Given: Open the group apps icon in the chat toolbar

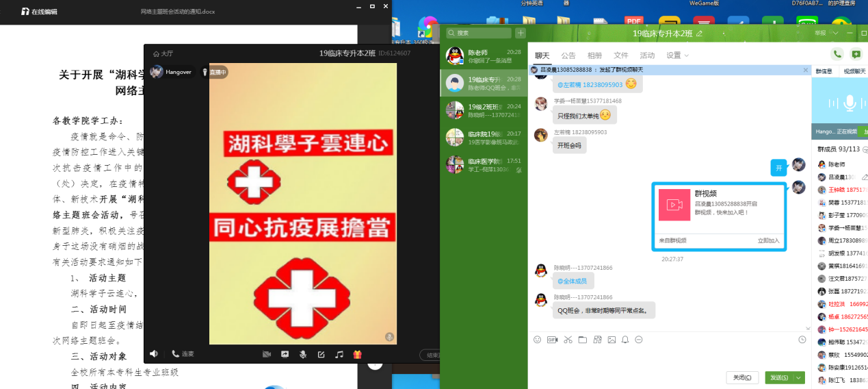Looking at the screenshot, I should tap(597, 340).
